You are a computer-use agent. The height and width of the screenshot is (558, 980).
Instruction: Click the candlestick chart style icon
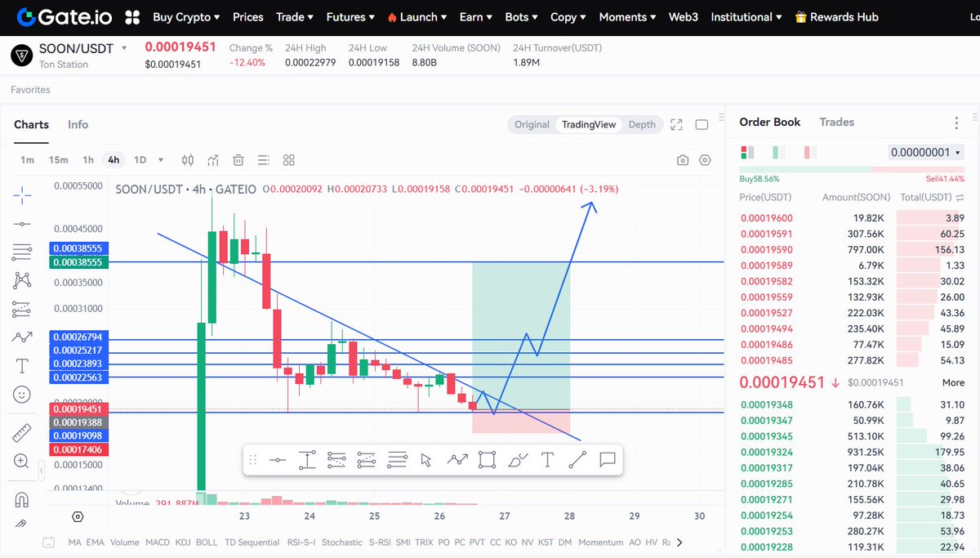(188, 160)
